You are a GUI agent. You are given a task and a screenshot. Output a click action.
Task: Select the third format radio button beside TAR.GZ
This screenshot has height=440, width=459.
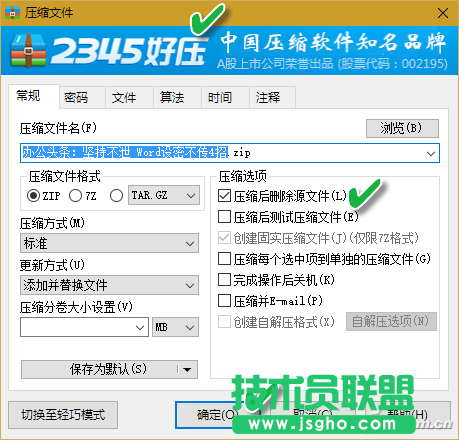(x=116, y=195)
